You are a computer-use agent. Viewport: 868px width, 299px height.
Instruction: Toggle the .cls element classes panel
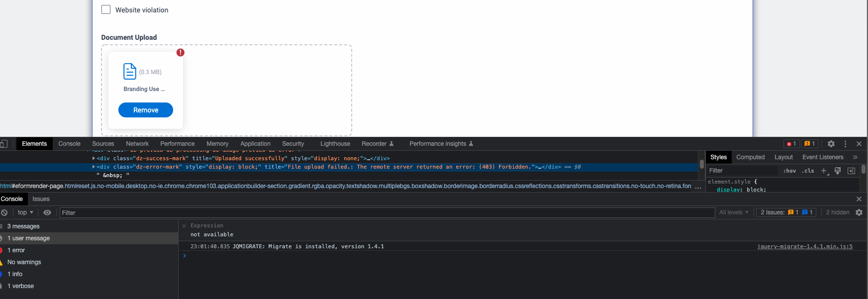808,171
